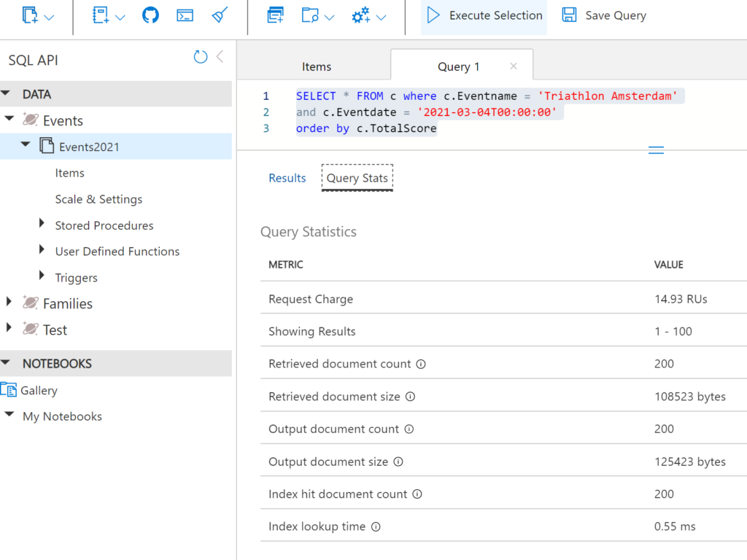747x560 pixels.
Task: Click the GitHub icon in the toolbar
Action: pos(150,15)
